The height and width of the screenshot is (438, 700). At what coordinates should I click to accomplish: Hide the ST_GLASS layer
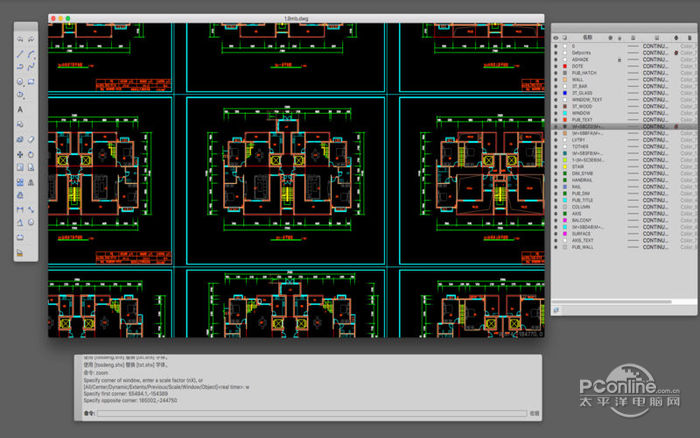point(556,93)
